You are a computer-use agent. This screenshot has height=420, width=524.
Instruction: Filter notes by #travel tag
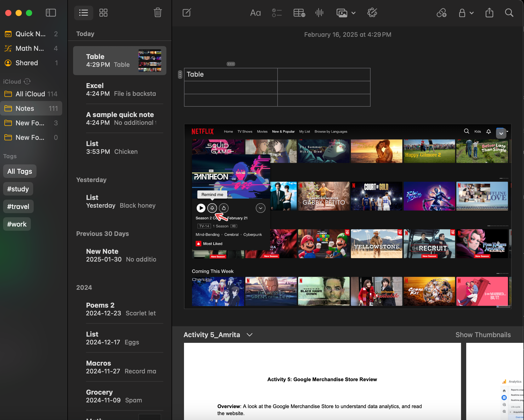[x=18, y=206]
